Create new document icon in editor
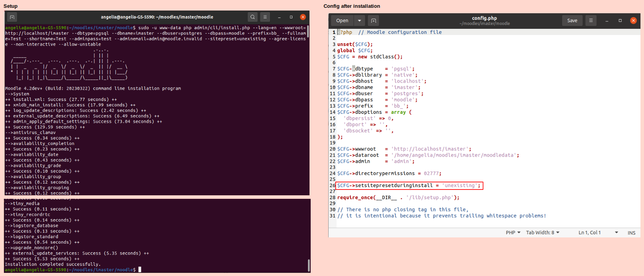Image resolution: width=644 pixels, height=276 pixels. 374,21
